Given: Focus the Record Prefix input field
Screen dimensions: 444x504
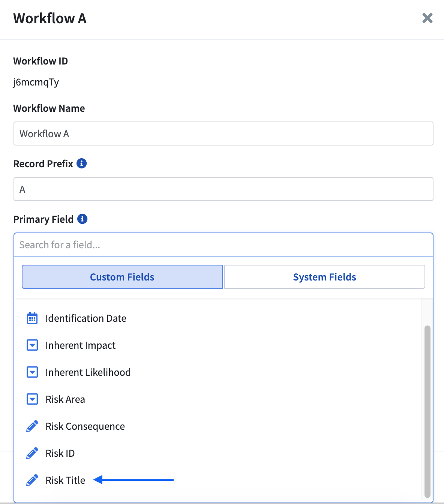Looking at the screenshot, I should click(x=223, y=189).
